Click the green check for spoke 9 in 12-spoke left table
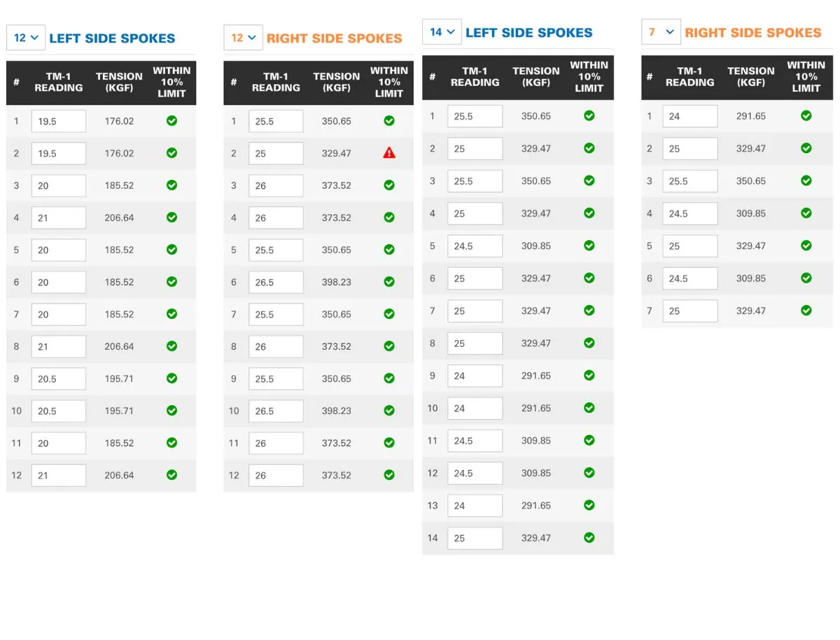Viewport: 840px width, 640px height. click(x=171, y=378)
